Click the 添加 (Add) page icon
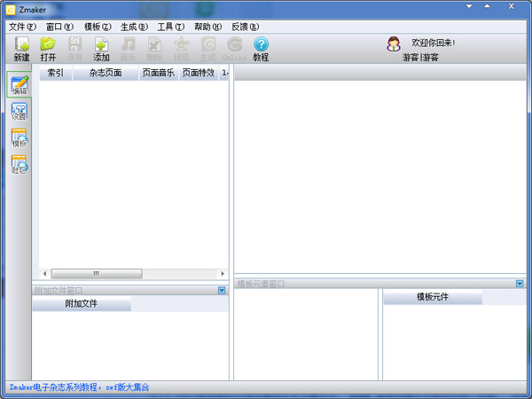This screenshot has width=532, height=399. [x=101, y=49]
